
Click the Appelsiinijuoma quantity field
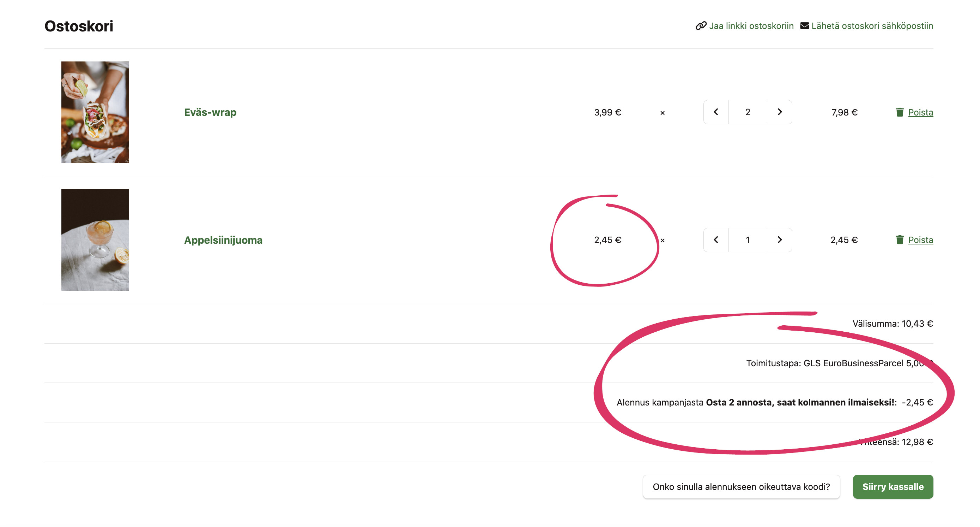748,239
